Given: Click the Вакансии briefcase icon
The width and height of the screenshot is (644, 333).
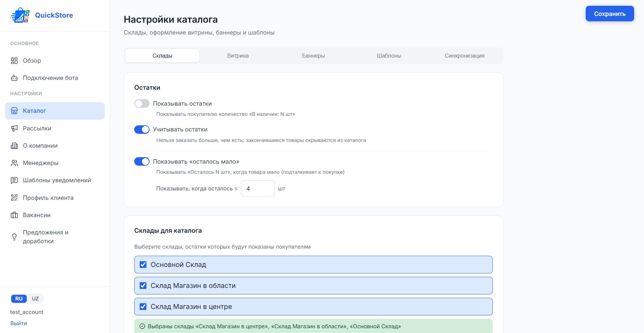Looking at the screenshot, I should click(14, 215).
